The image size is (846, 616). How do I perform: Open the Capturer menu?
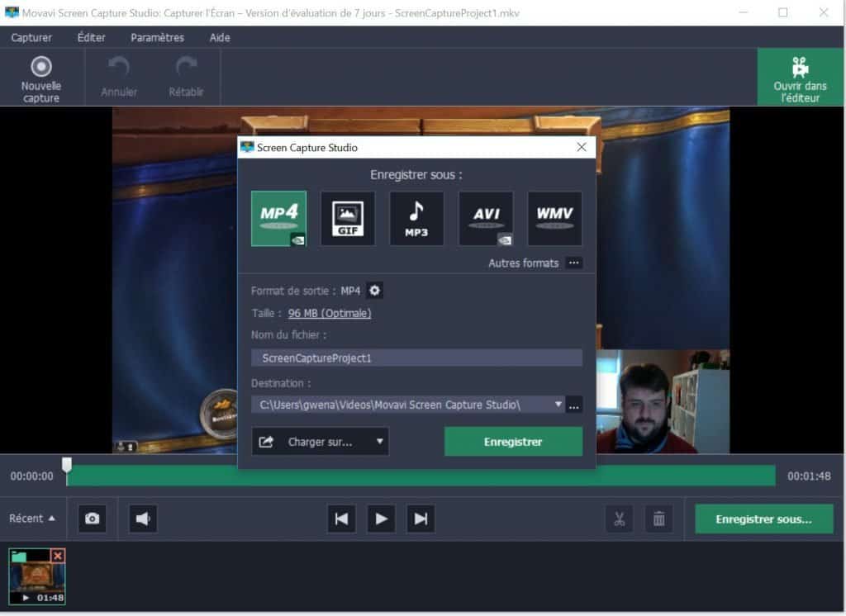[31, 37]
